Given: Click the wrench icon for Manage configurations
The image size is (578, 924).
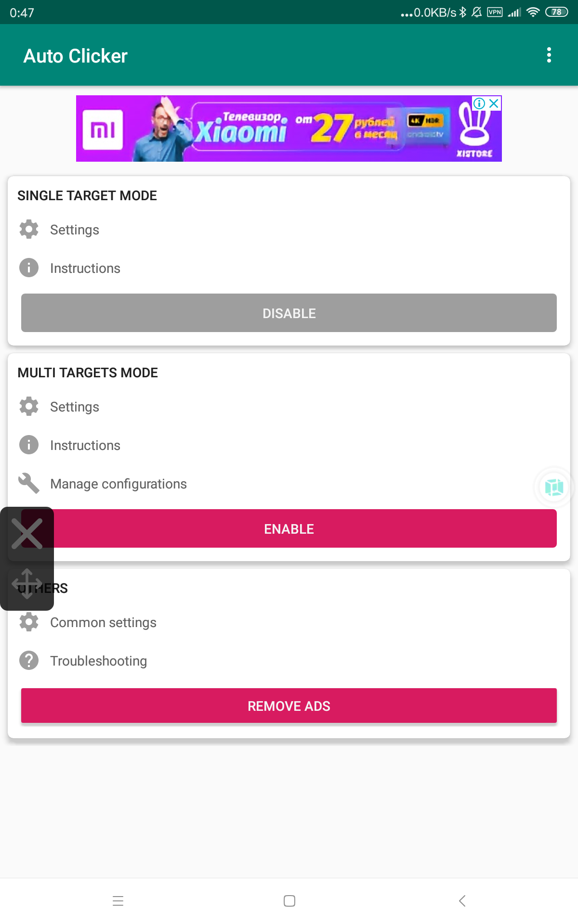Looking at the screenshot, I should (29, 483).
